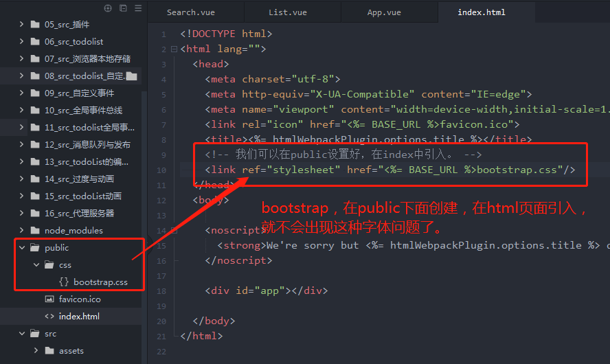
Task: Click the DOCTYPE html text on line 1
Action: (x=226, y=34)
